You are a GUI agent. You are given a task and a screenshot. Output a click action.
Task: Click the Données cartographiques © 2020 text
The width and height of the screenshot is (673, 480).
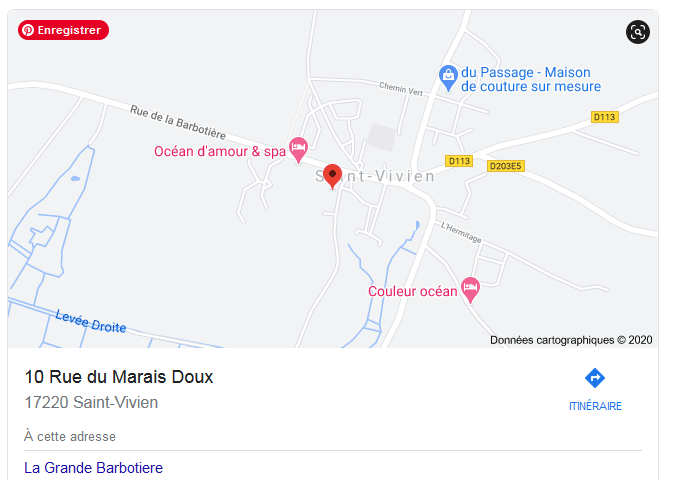point(571,340)
